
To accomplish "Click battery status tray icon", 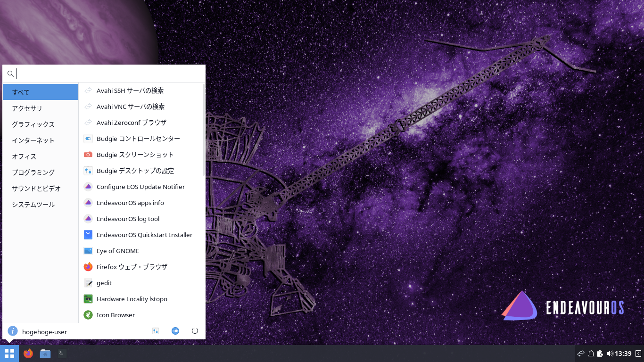I will pyautogui.click(x=600, y=354).
